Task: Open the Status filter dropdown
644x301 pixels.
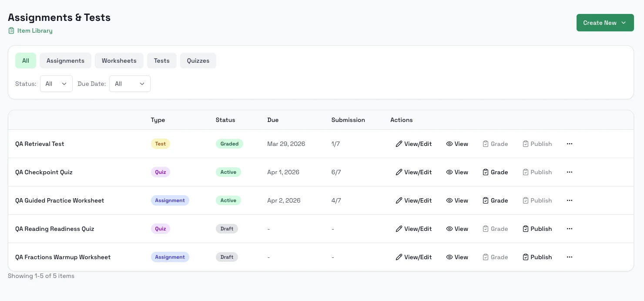Action: 56,84
